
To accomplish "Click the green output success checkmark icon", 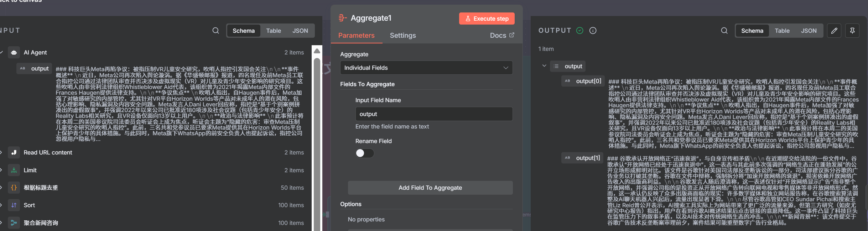I will click(580, 31).
